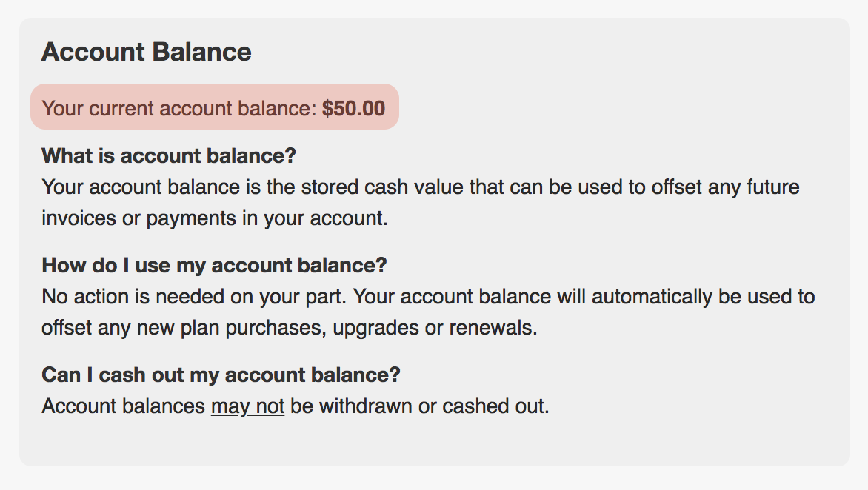Click the word "Balance" in the title

[201, 52]
